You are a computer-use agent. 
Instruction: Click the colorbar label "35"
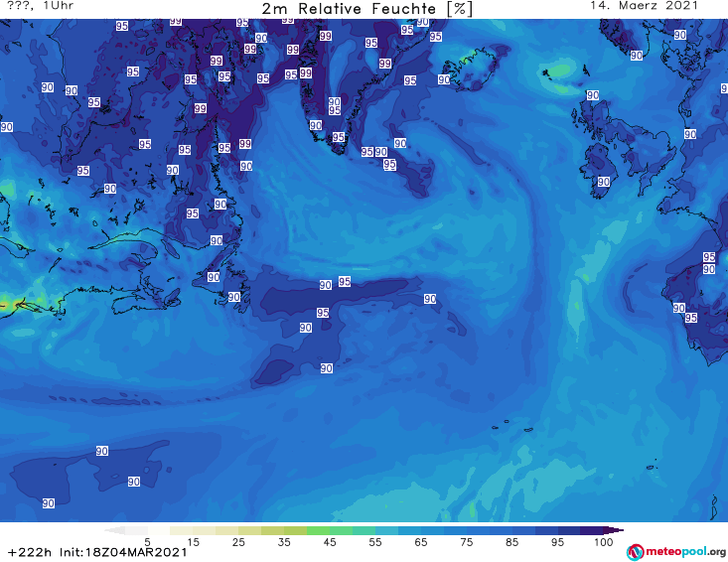284,542
